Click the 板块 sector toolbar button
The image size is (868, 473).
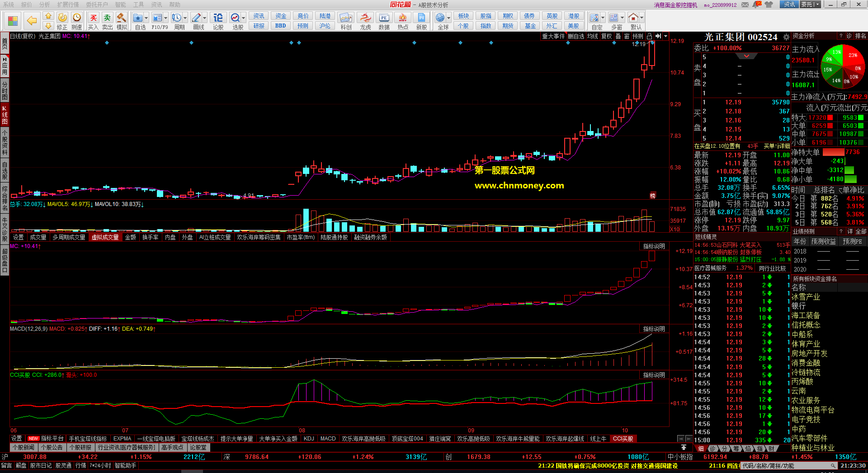coord(463,16)
